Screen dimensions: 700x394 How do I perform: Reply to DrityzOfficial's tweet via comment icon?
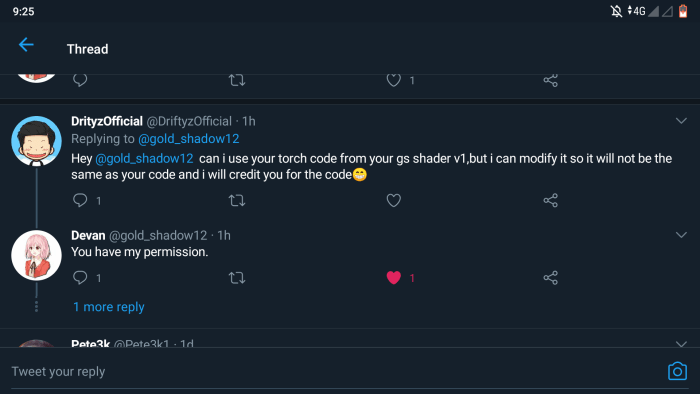tap(80, 200)
